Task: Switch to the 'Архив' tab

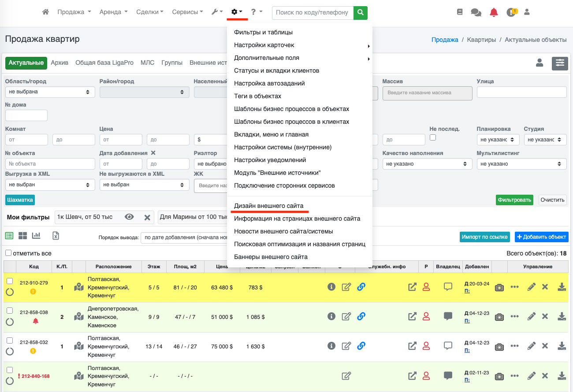Action: click(x=60, y=63)
